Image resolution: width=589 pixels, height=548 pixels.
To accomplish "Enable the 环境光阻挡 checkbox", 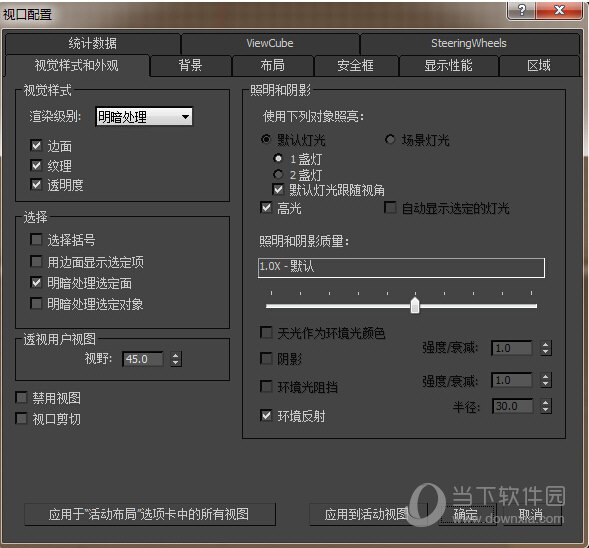I will coord(266,386).
